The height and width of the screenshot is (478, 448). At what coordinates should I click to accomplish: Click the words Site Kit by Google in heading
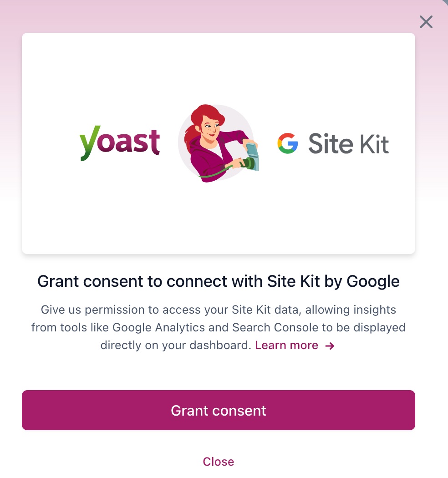coord(333,281)
